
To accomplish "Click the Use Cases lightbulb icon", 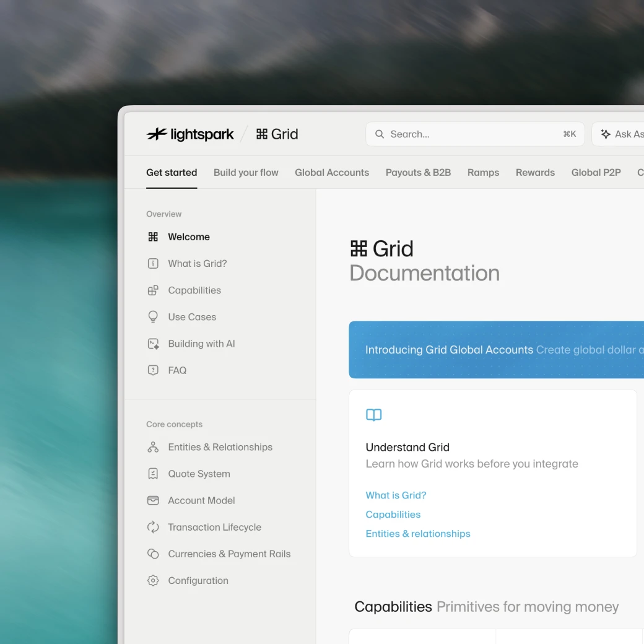I will click(153, 316).
